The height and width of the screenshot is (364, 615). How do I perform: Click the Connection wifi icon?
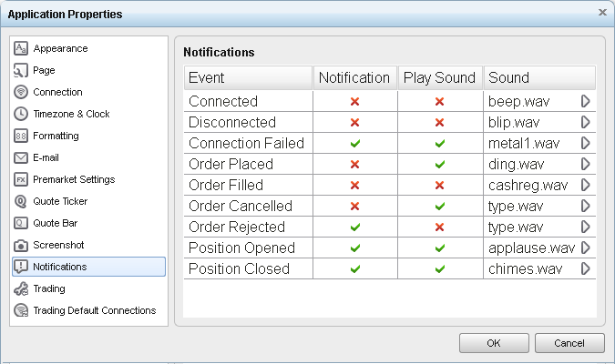[21, 92]
